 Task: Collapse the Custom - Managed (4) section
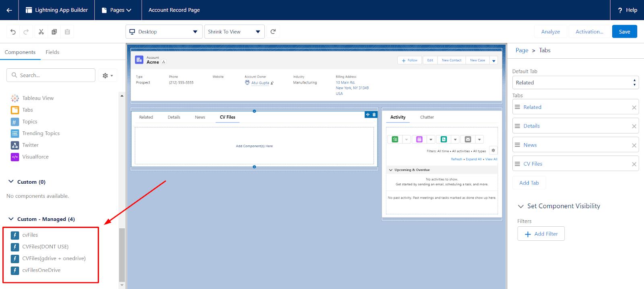pyautogui.click(x=11, y=219)
